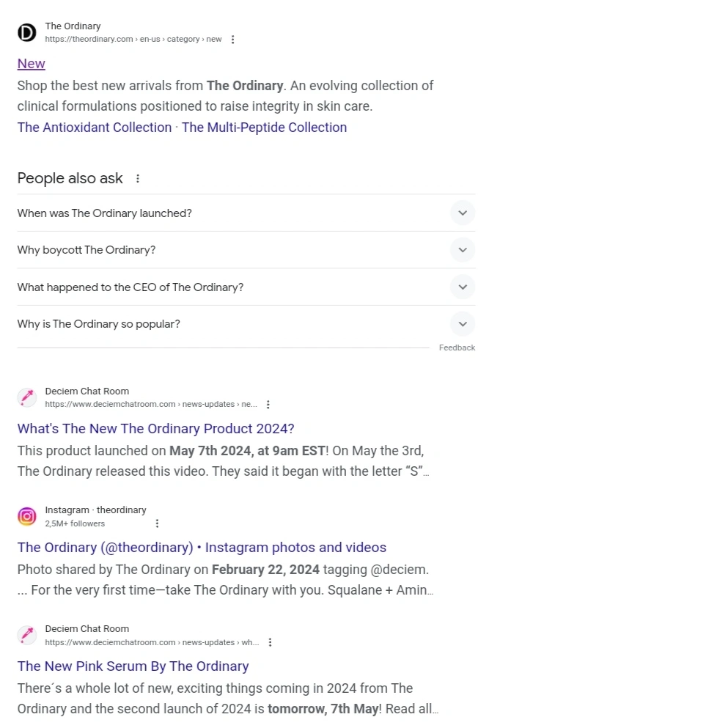Open The Antioxidant Collection sitelink
Image resolution: width=728 pixels, height=728 pixels.
95,128
